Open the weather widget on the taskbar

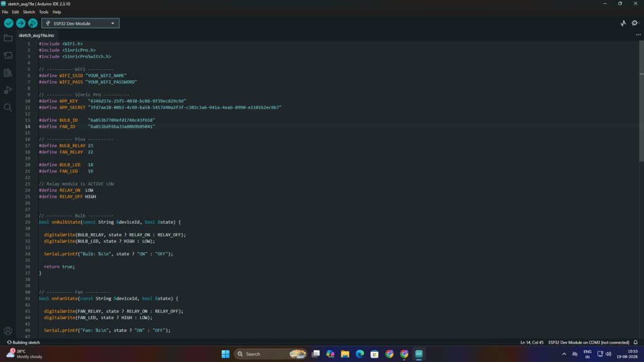point(25,354)
